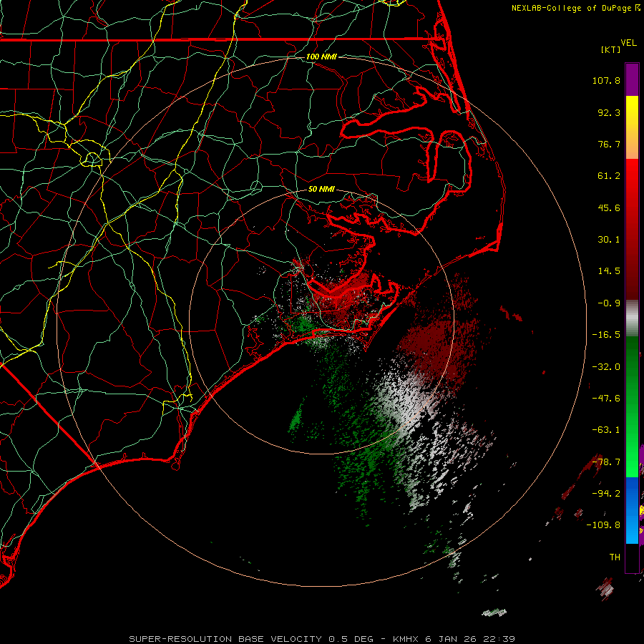
Task: Click the 30.1 velocity scale value
Action: (x=609, y=240)
